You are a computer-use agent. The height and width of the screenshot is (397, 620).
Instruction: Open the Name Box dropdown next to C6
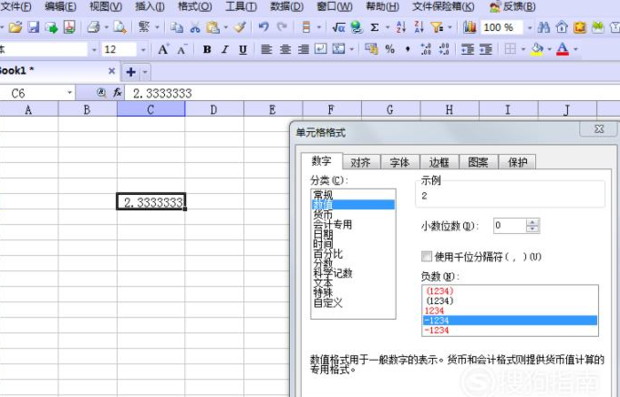pos(70,93)
